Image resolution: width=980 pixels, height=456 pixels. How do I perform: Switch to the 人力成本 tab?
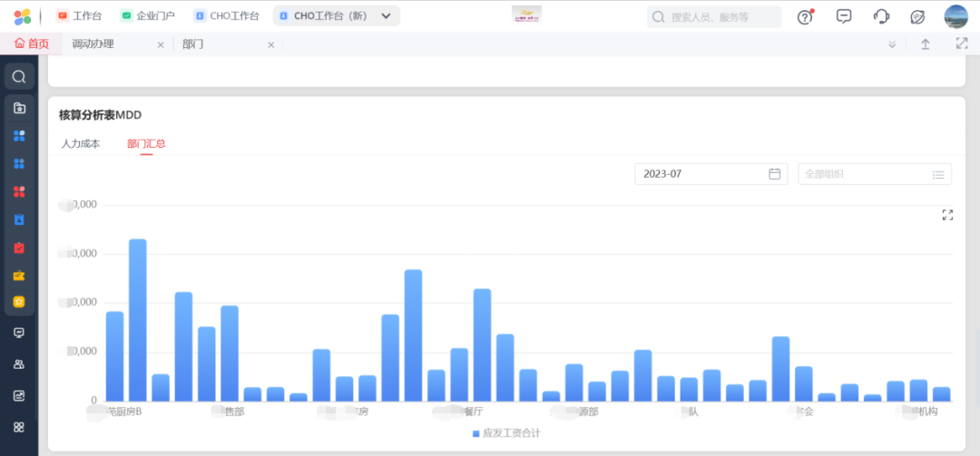pos(81,143)
